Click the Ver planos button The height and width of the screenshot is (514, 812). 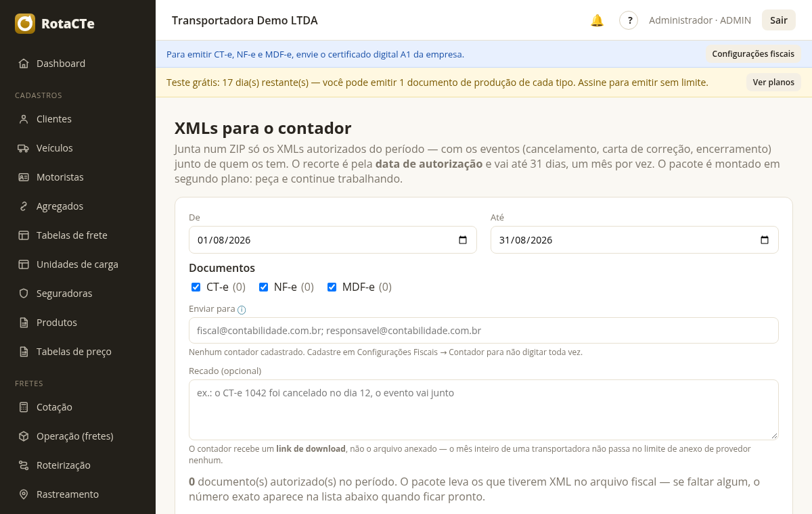point(773,83)
